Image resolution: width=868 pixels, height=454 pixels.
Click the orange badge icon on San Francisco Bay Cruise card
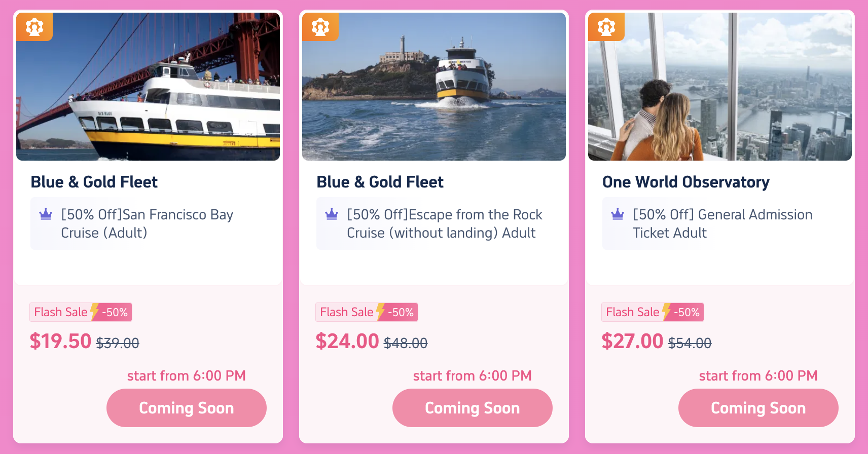[34, 27]
